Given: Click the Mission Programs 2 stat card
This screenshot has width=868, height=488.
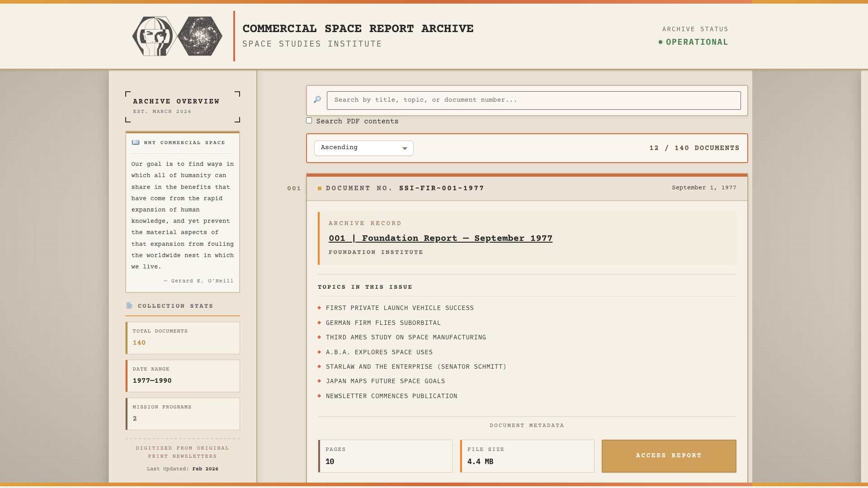Looking at the screenshot, I should [183, 414].
